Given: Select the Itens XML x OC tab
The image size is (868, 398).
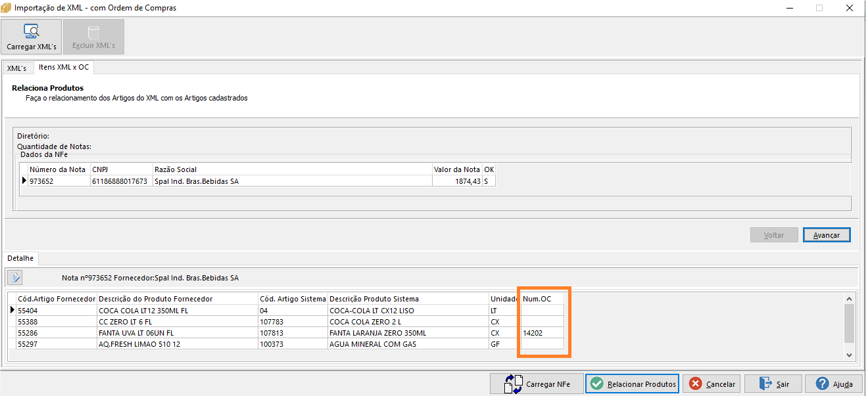Looking at the screenshot, I should click(64, 68).
